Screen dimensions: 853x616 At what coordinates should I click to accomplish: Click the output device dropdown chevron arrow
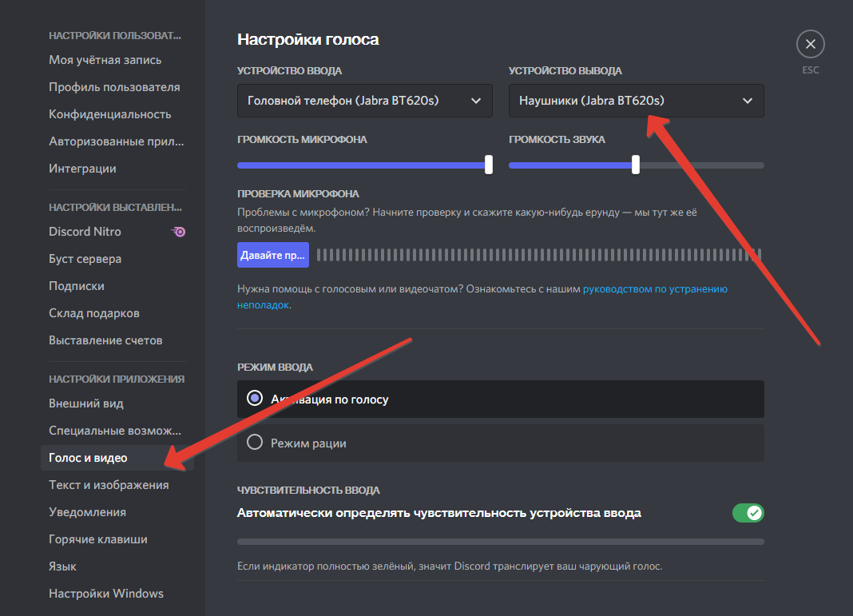click(x=748, y=101)
